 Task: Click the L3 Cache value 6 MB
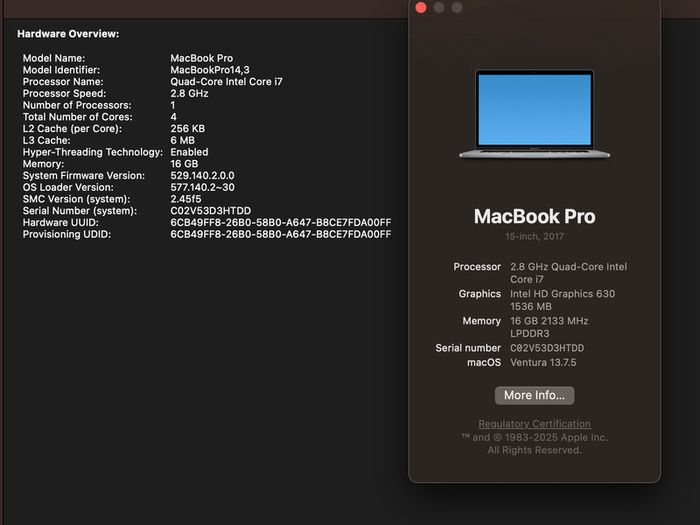click(183, 141)
